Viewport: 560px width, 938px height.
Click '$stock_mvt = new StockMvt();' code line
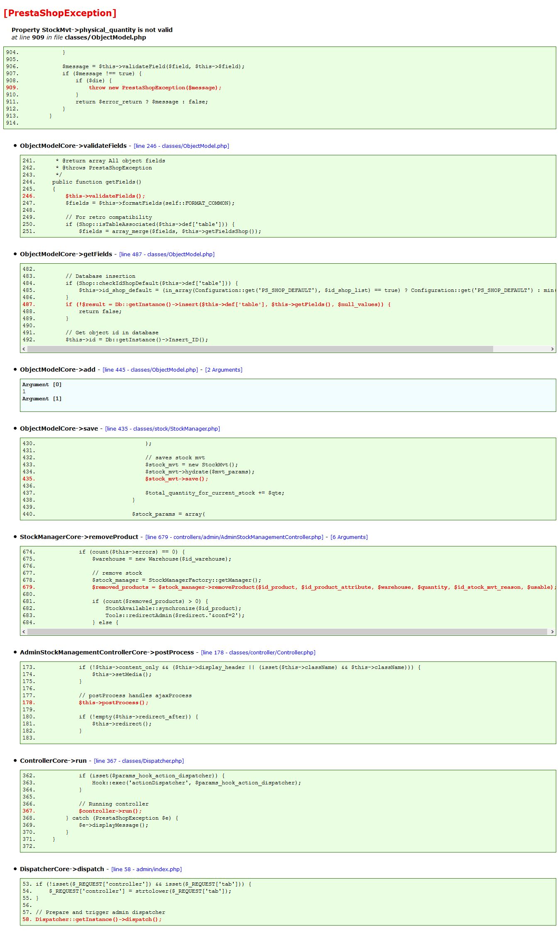point(192,465)
